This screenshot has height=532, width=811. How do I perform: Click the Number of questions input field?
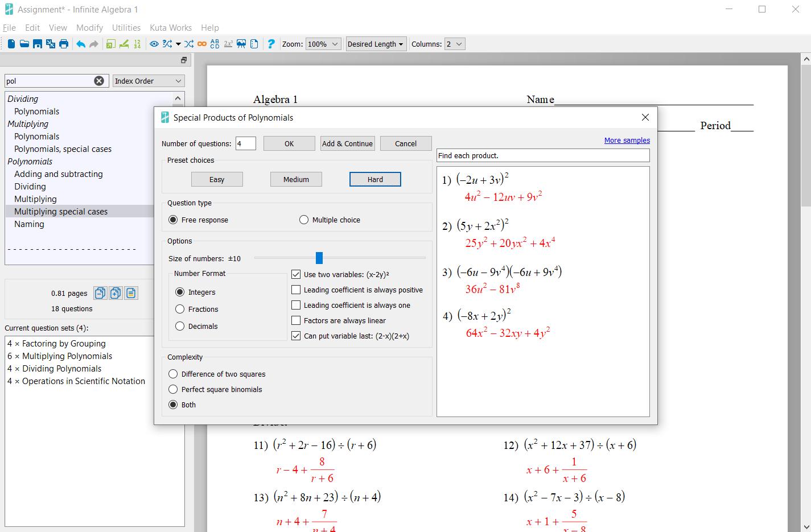tap(246, 143)
